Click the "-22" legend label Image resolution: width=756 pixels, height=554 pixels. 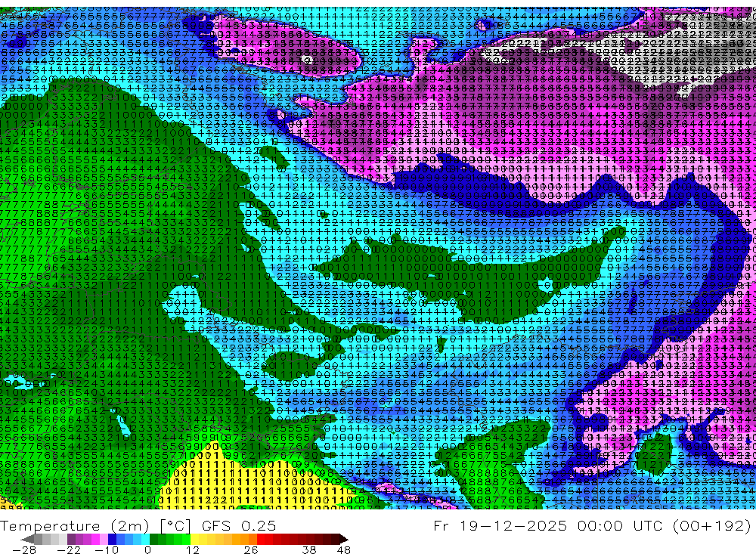[69, 549]
